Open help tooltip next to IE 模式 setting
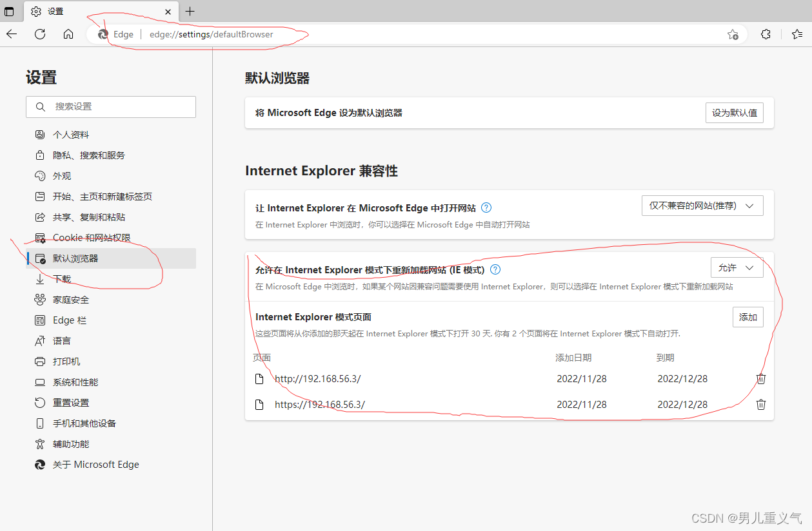 point(495,269)
